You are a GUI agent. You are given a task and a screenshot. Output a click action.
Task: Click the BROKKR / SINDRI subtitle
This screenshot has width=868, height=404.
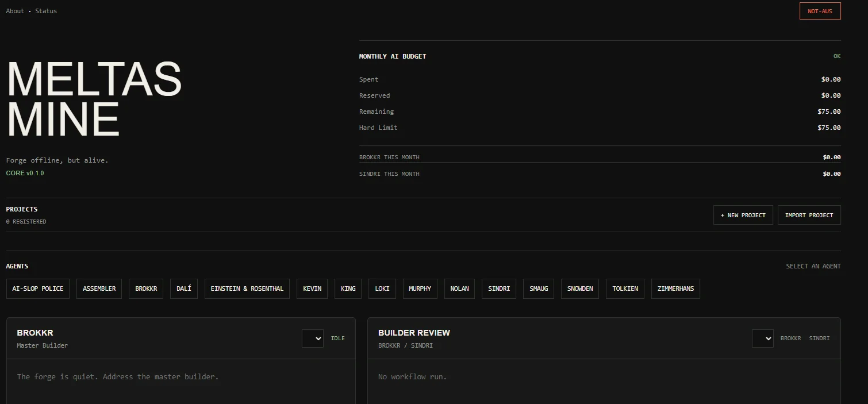coord(405,345)
